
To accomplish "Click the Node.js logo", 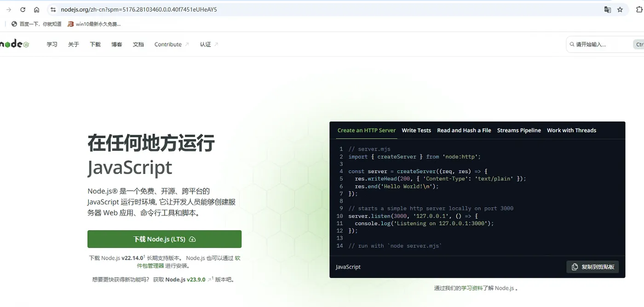I will click(x=15, y=44).
